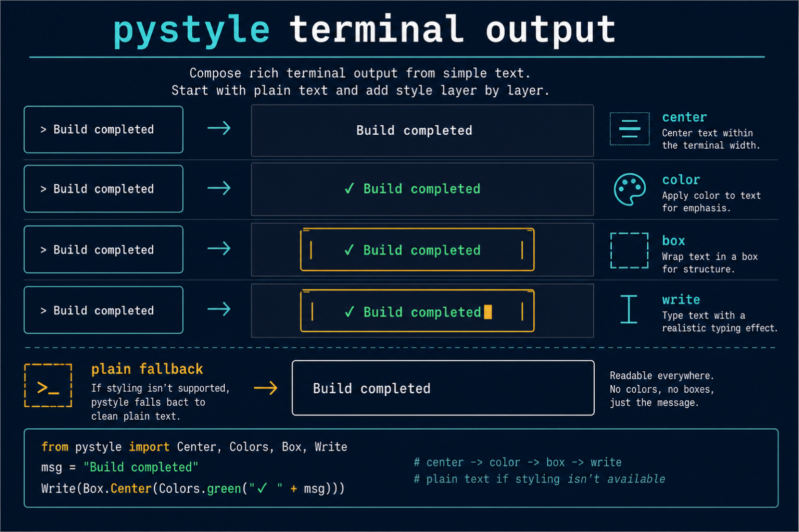Select the 'color' heading label
Image resolution: width=799 pixels, height=532 pixels.
tap(681, 180)
